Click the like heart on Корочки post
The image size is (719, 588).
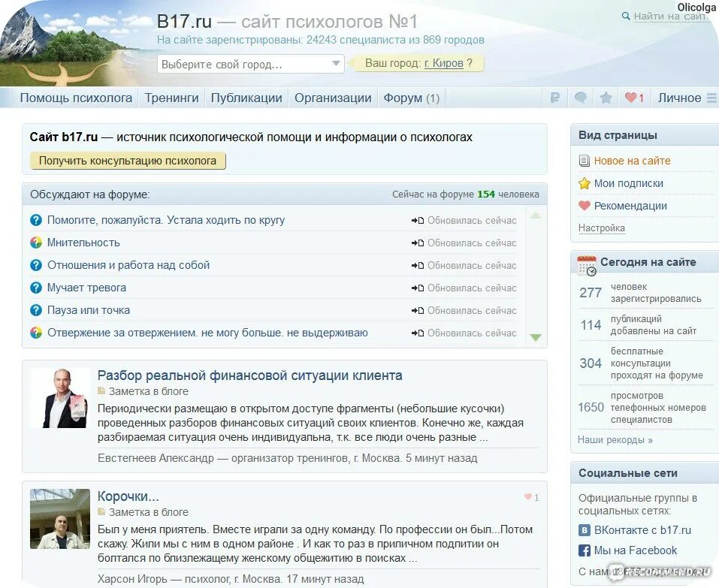(527, 497)
